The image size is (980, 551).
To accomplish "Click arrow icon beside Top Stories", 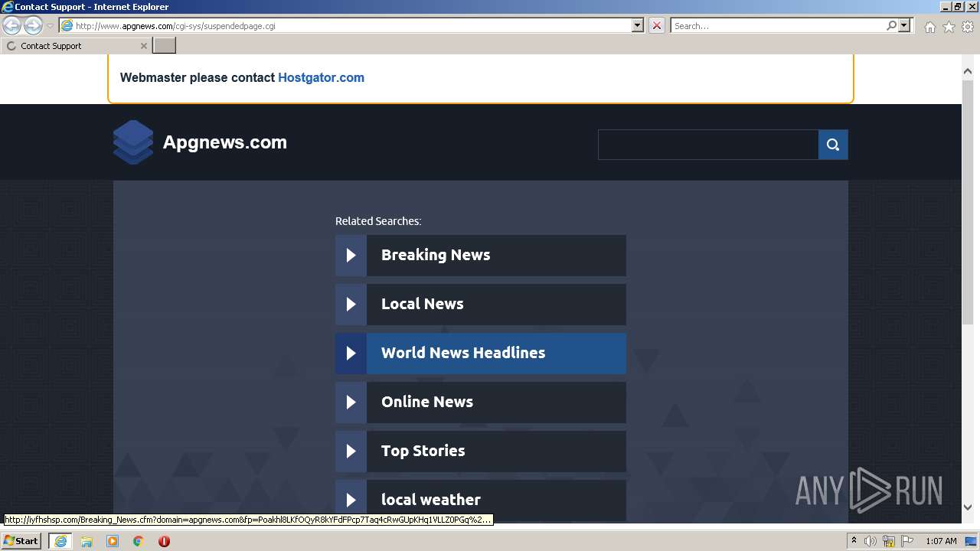I will 351,452.
